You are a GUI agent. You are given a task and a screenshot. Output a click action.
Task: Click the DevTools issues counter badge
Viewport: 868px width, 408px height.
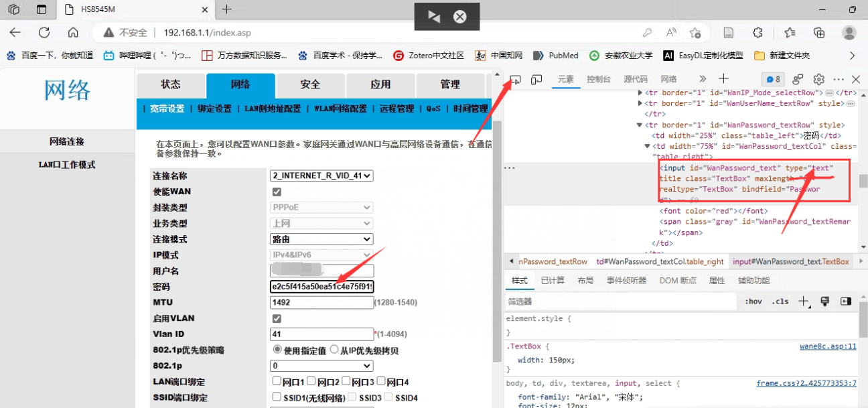click(774, 79)
